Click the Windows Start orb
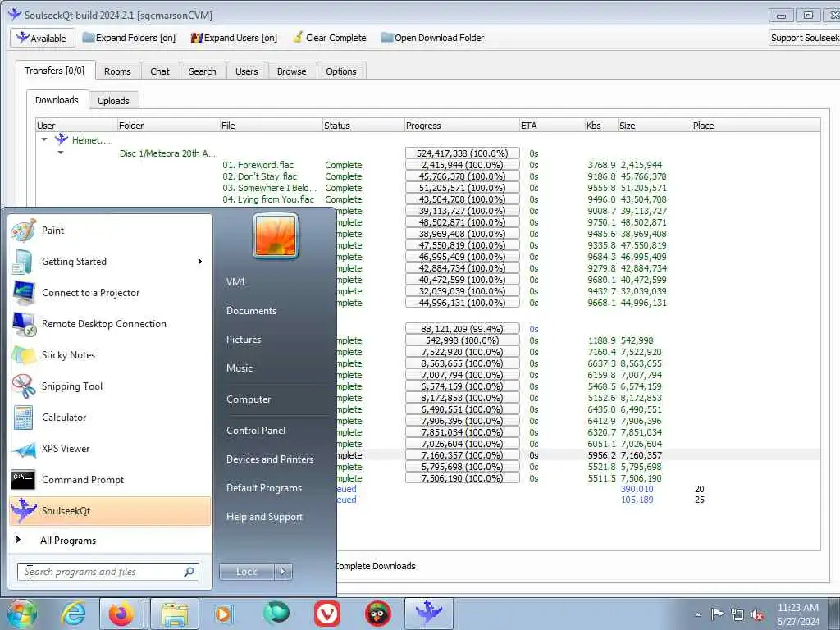Screen dimensions: 840x630 [x=21, y=614]
